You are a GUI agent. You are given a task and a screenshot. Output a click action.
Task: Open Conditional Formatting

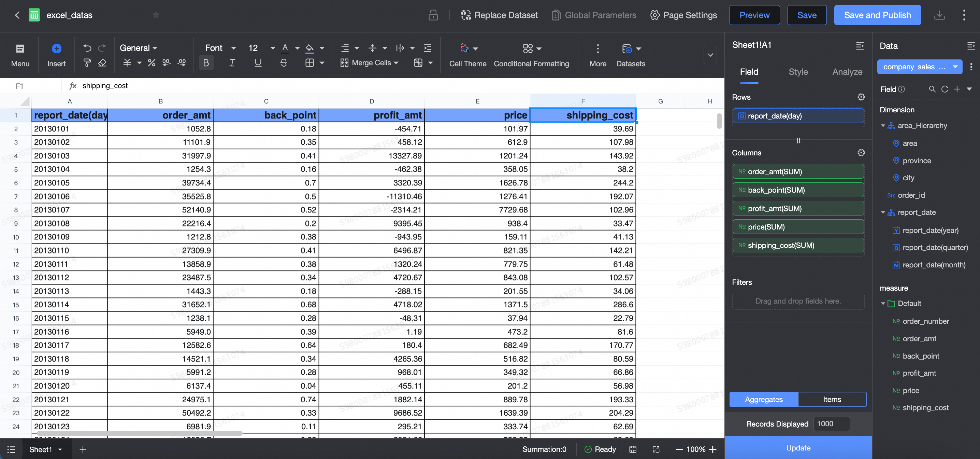[531, 55]
